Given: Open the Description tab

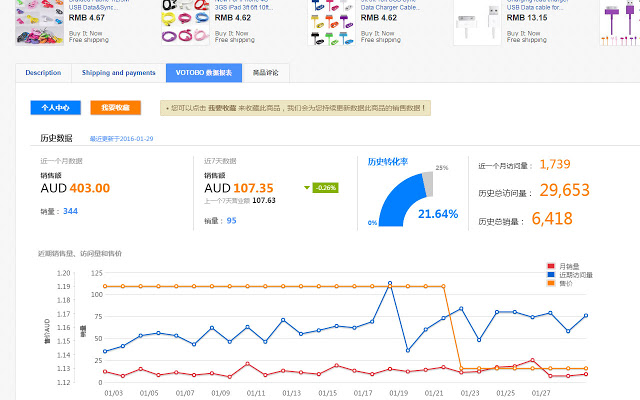Looking at the screenshot, I should click(43, 73).
